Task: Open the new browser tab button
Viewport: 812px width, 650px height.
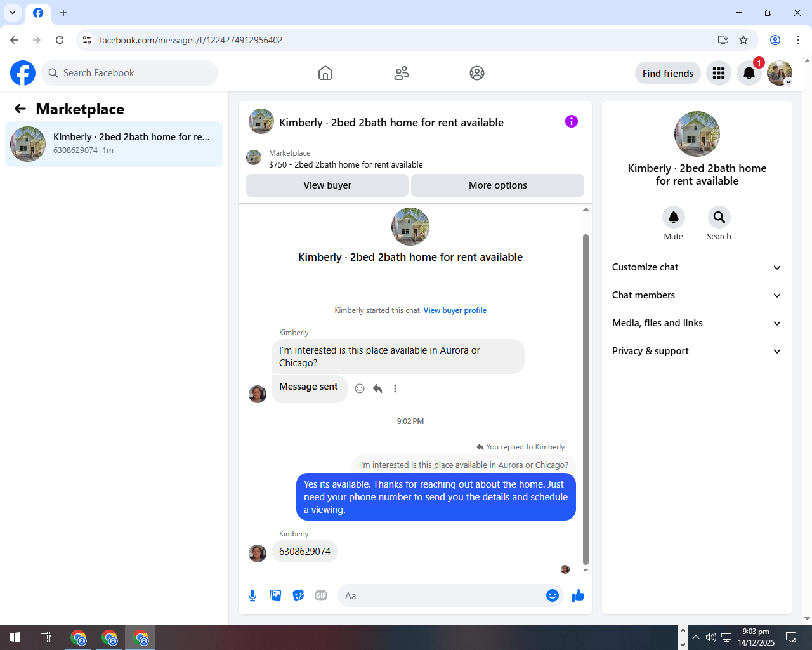Action: [x=63, y=13]
